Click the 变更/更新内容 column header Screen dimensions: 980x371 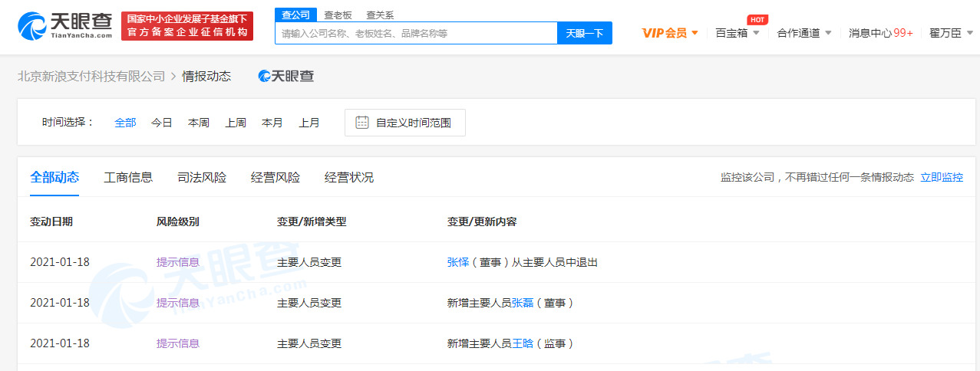[482, 222]
